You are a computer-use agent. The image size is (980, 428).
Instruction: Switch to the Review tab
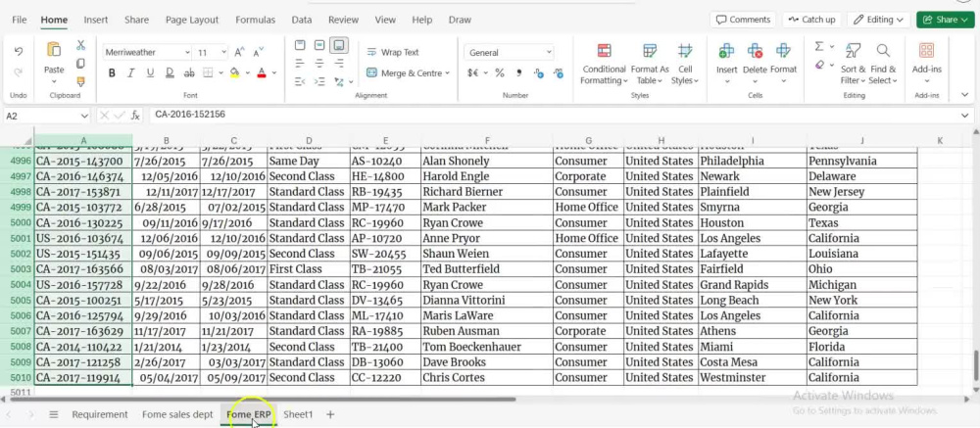tap(344, 20)
